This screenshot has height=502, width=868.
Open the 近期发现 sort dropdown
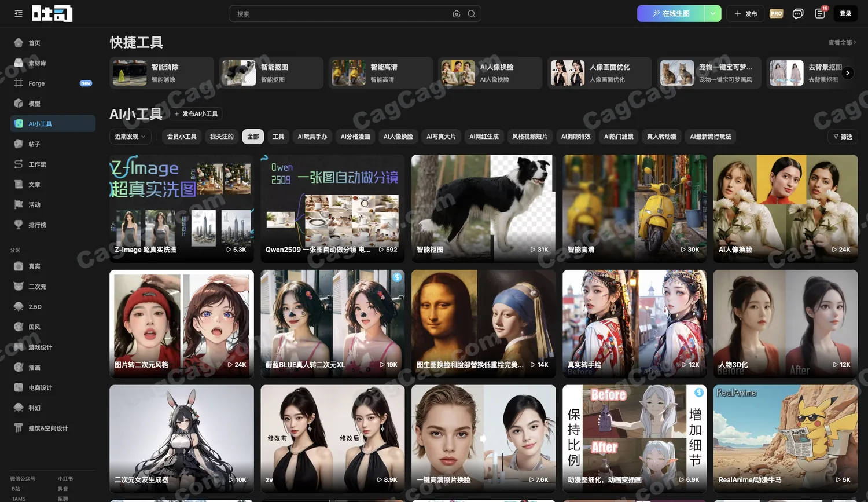click(x=130, y=137)
